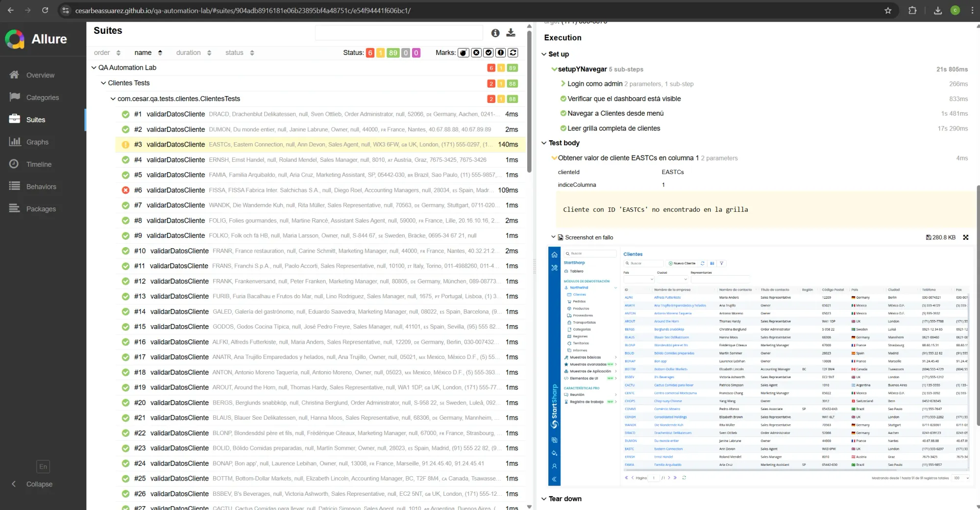980x510 pixels.
Task: Expand the failure screenshot to fullscreen
Action: click(966, 237)
